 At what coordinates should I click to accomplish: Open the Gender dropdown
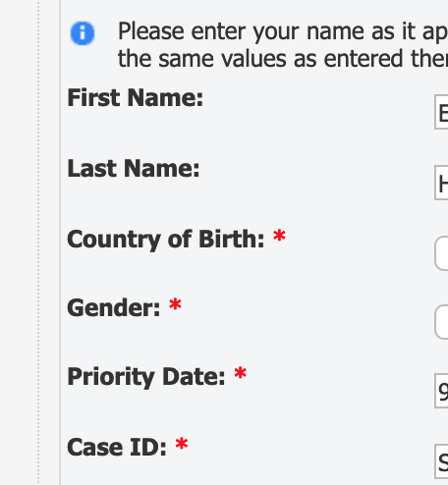tap(441, 322)
